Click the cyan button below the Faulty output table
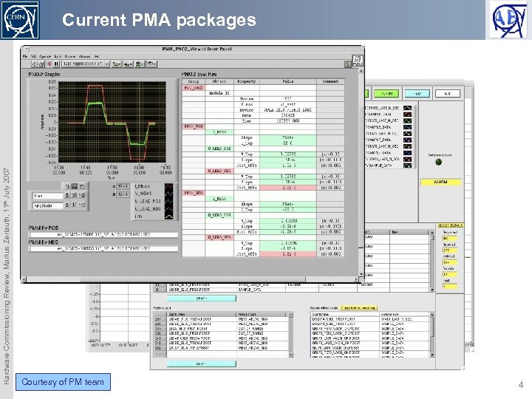This screenshot has width=532, height=399. [202, 364]
